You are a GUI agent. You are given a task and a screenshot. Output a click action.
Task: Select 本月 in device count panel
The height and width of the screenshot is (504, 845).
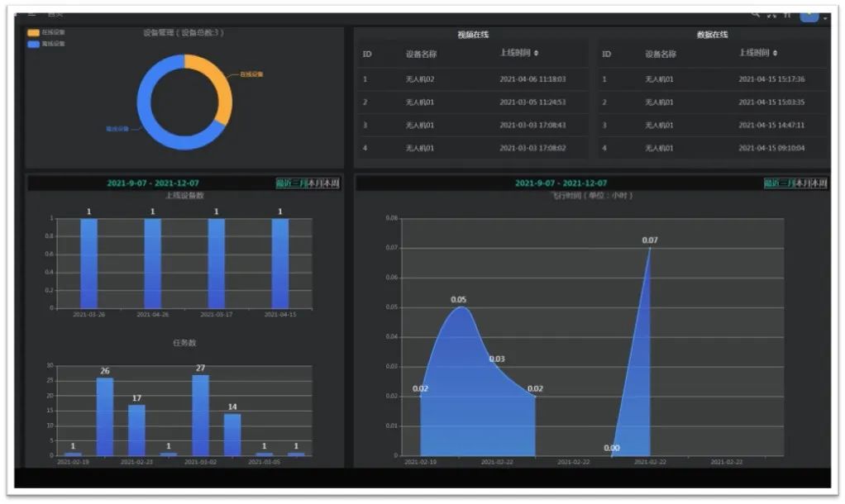coord(315,183)
